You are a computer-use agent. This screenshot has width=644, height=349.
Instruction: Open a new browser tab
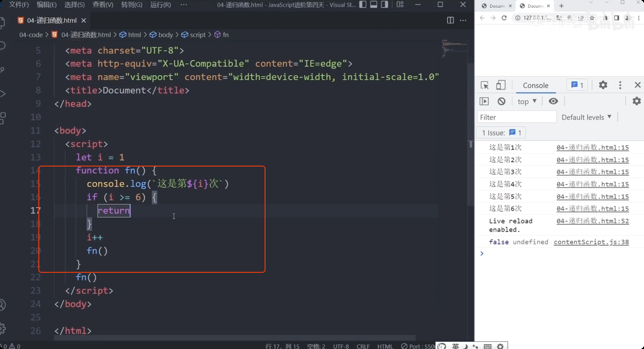561,6
